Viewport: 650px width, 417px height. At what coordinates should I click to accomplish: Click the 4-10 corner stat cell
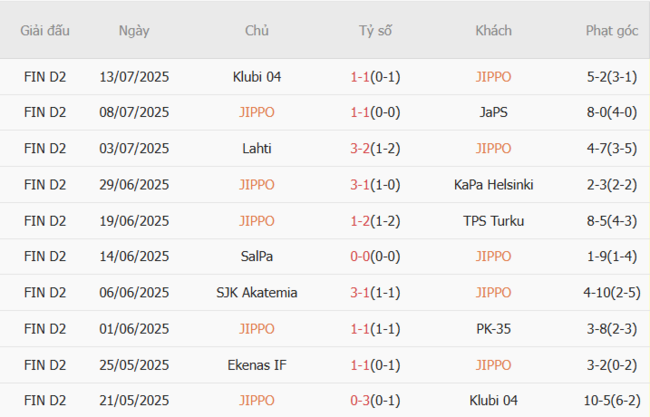click(601, 292)
